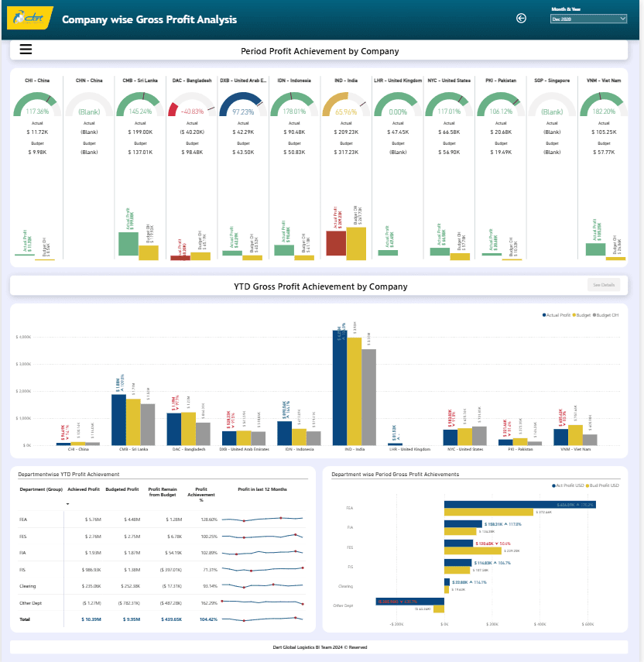Click the yellow FES Bud Profit horizontal bar
Viewport: 644px width, 662px height.
473,551
